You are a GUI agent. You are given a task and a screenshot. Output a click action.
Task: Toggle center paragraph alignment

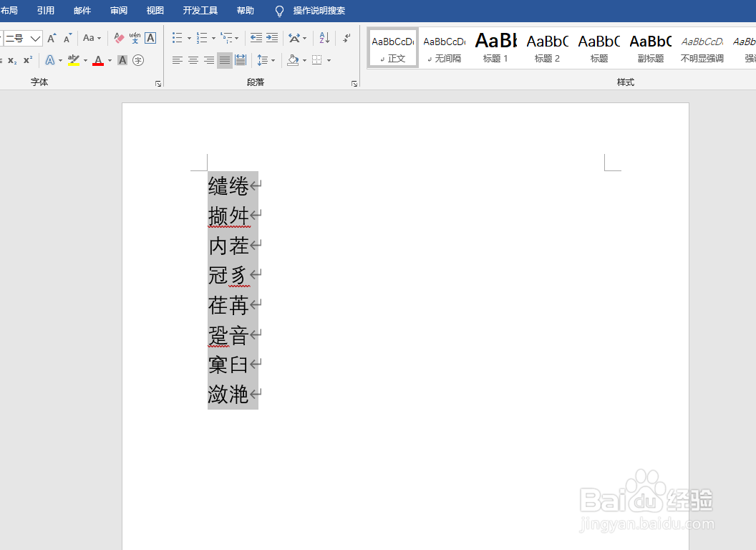(x=193, y=60)
